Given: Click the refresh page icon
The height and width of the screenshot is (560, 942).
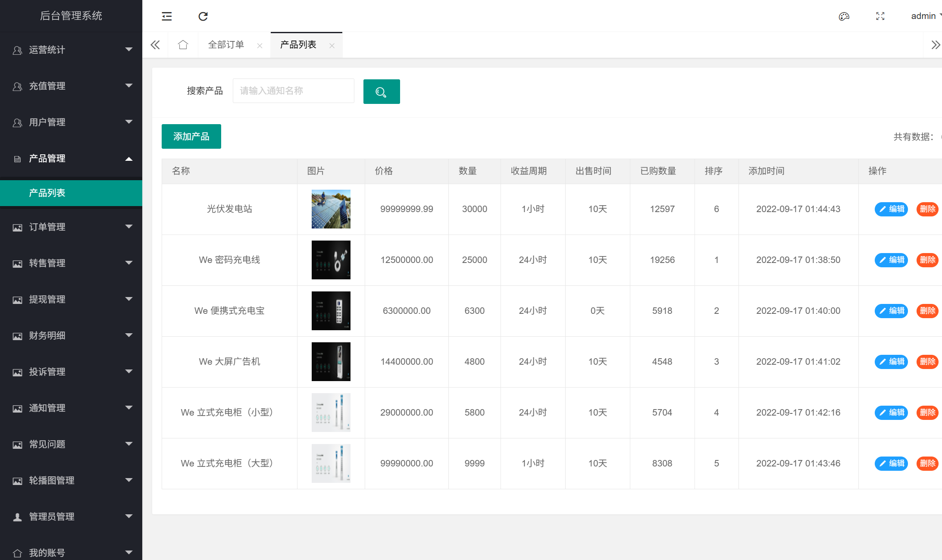Looking at the screenshot, I should (203, 16).
